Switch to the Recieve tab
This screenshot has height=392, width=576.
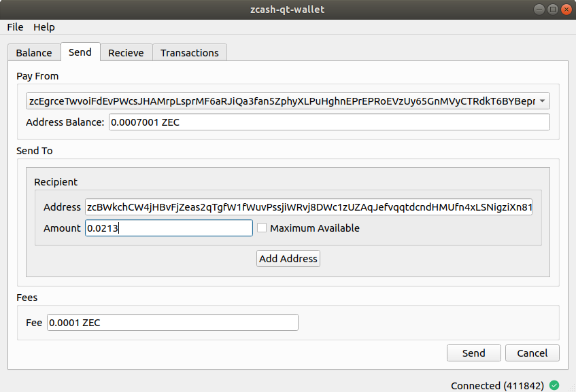point(126,52)
